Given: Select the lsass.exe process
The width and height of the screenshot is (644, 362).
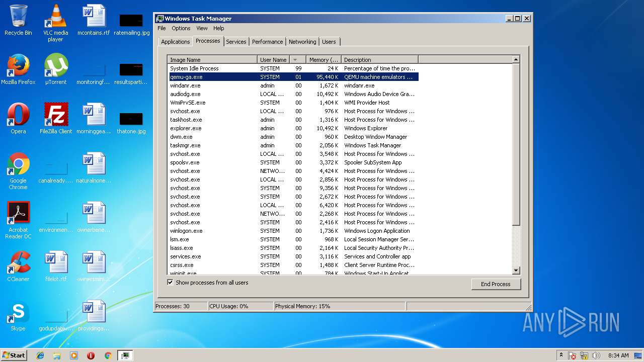Looking at the screenshot, I should pyautogui.click(x=293, y=248).
